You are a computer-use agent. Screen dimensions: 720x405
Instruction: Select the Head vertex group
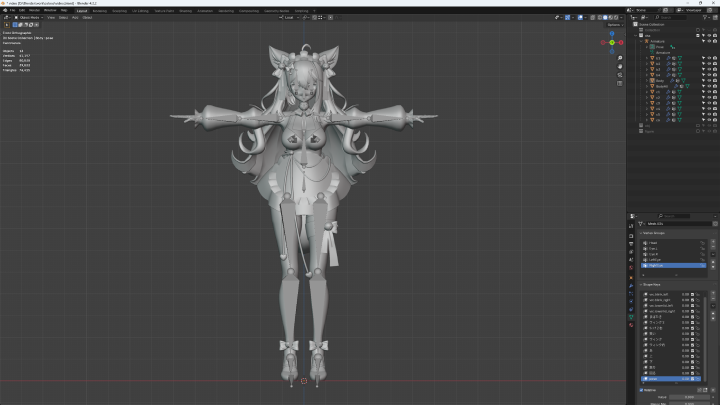point(652,243)
